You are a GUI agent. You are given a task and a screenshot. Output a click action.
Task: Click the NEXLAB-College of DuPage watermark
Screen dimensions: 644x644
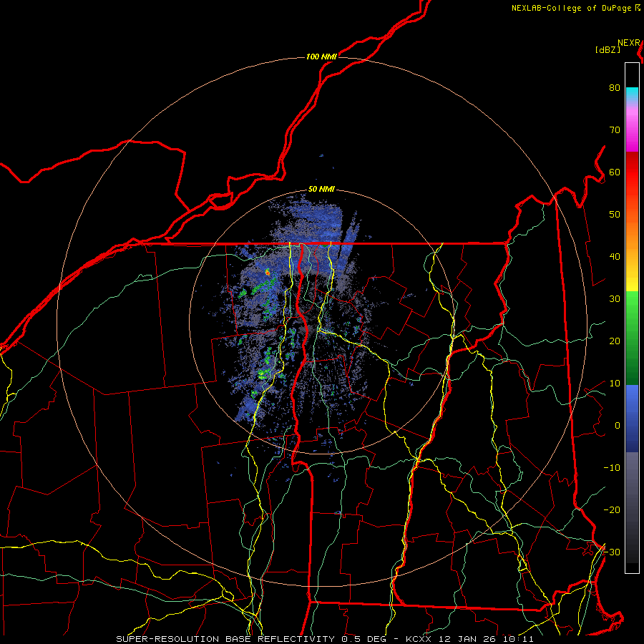(x=576, y=8)
